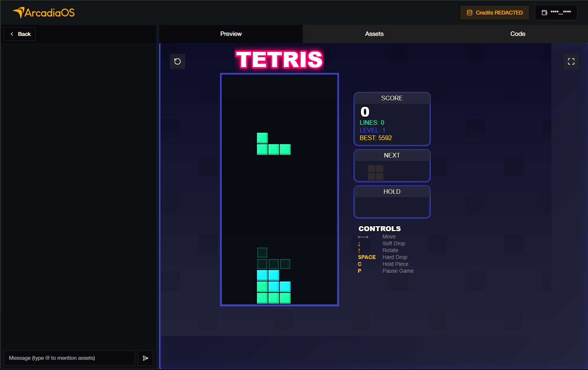The width and height of the screenshot is (588, 370).
Task: Click the reload preview icon
Action: click(178, 61)
